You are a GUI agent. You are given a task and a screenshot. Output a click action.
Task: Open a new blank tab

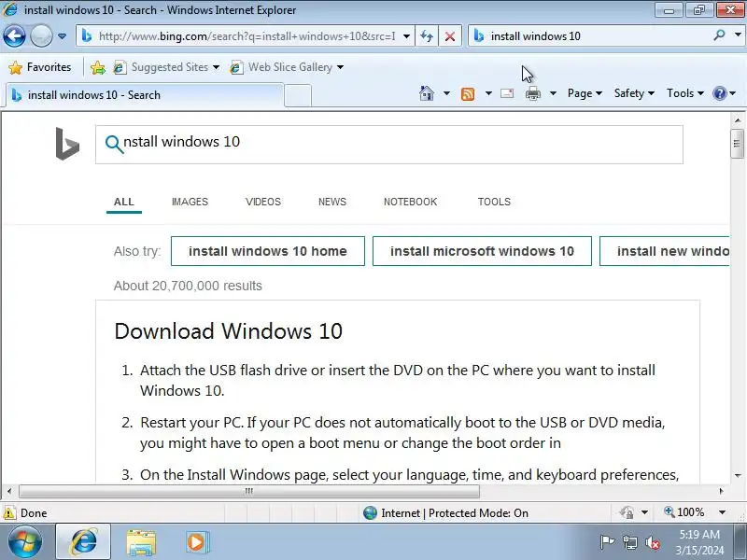[298, 95]
